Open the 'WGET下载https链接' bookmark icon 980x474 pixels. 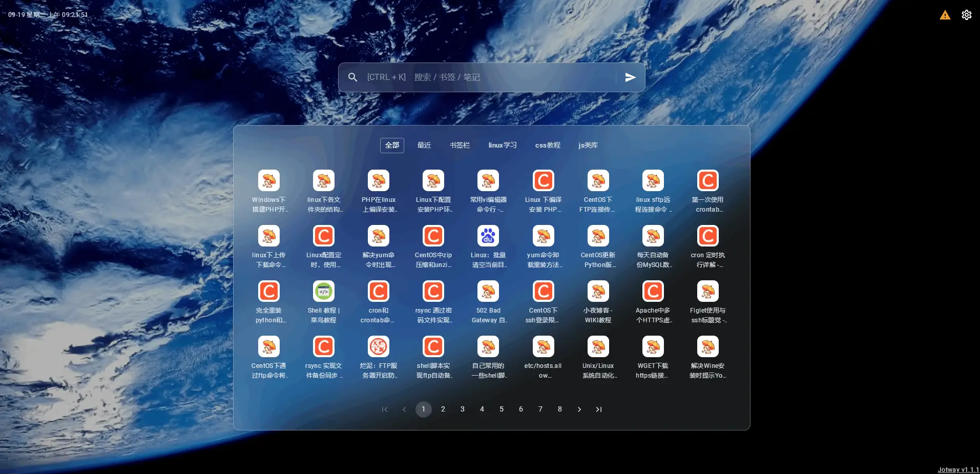[x=653, y=346]
